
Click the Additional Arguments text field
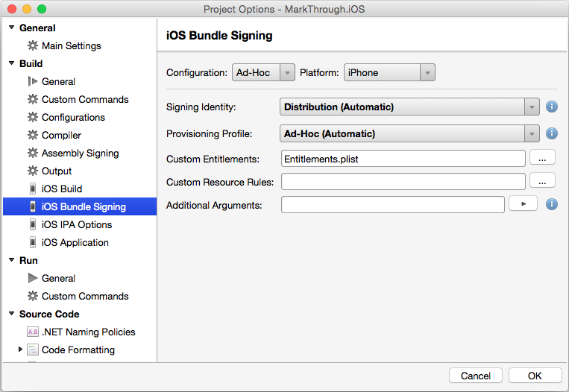point(392,204)
